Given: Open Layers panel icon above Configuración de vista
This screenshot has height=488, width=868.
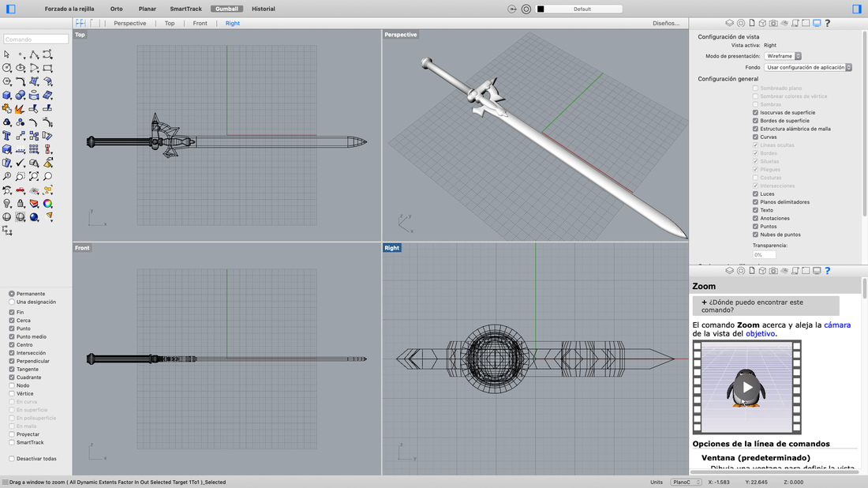Looking at the screenshot, I should (730, 23).
